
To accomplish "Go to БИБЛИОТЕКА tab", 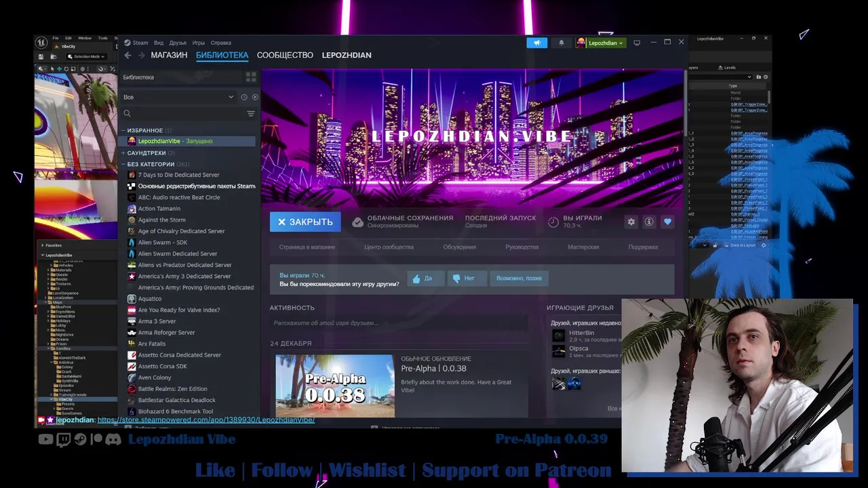I will (222, 55).
